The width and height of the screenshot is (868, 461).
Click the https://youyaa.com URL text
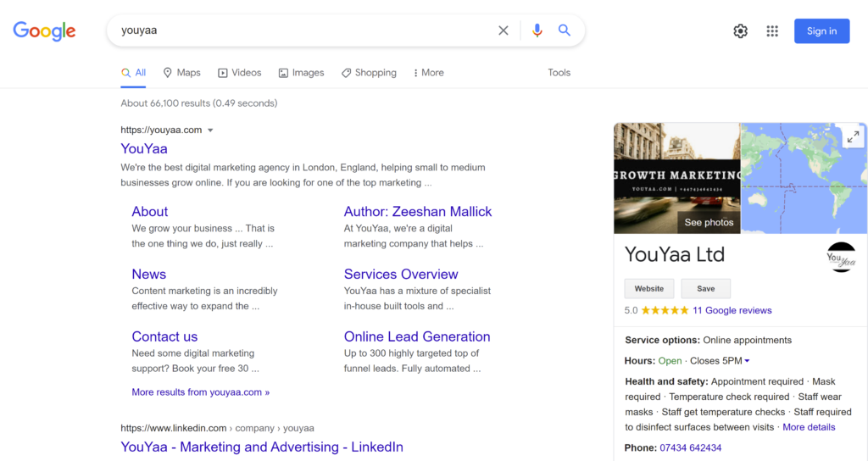pyautogui.click(x=161, y=130)
